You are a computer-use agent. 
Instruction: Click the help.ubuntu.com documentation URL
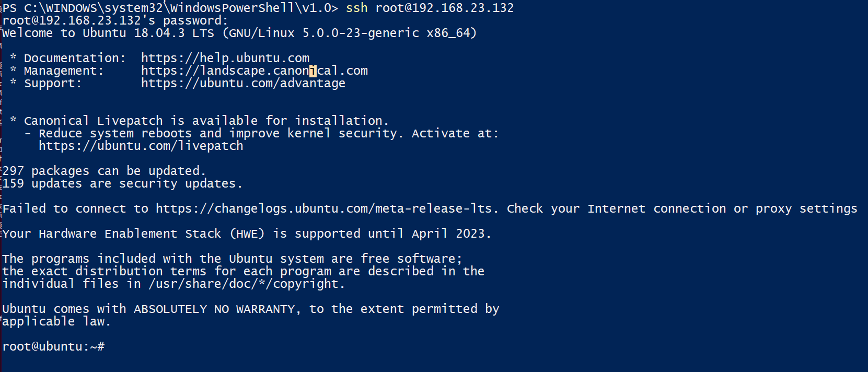pos(225,58)
